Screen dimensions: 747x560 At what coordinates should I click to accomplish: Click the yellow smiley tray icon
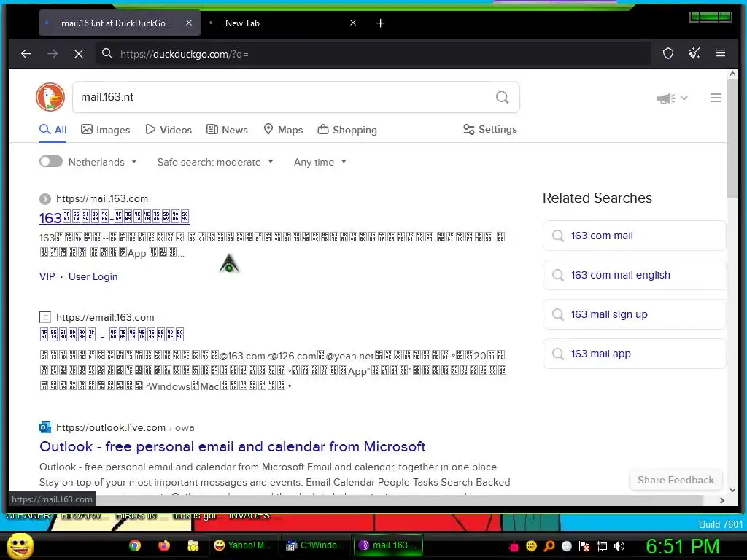click(x=531, y=546)
